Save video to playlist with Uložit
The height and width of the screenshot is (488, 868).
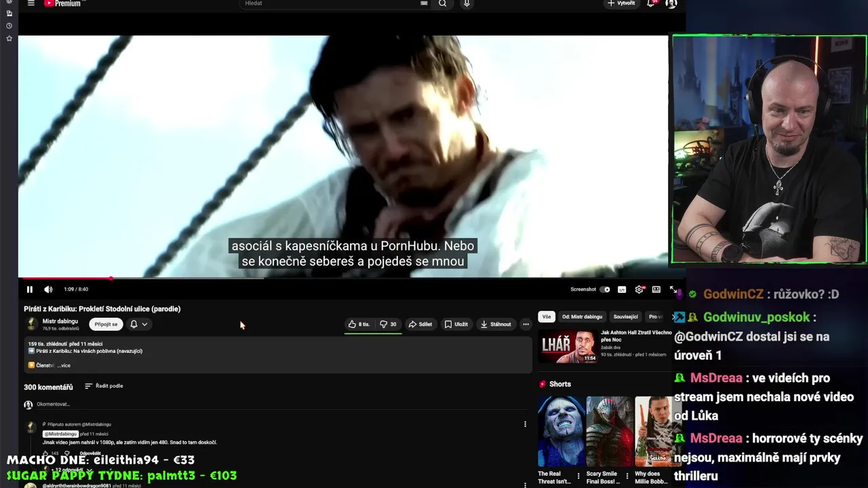click(x=456, y=324)
